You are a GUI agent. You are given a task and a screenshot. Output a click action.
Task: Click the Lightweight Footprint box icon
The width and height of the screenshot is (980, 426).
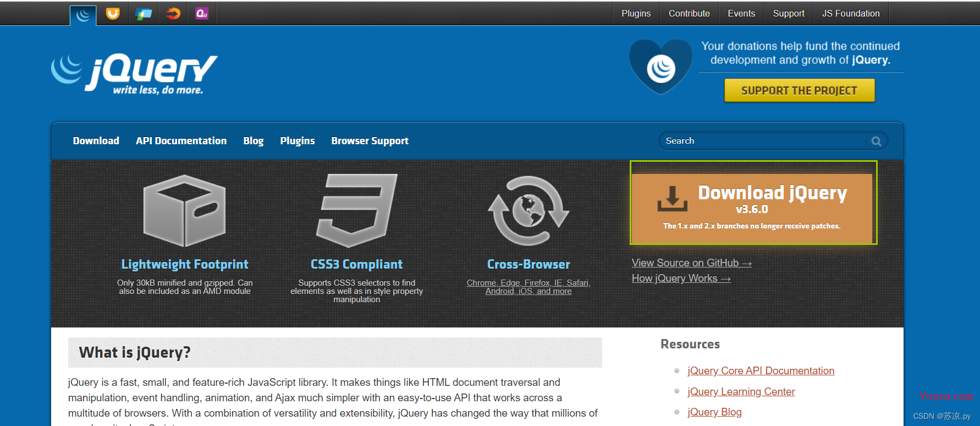[x=185, y=211]
